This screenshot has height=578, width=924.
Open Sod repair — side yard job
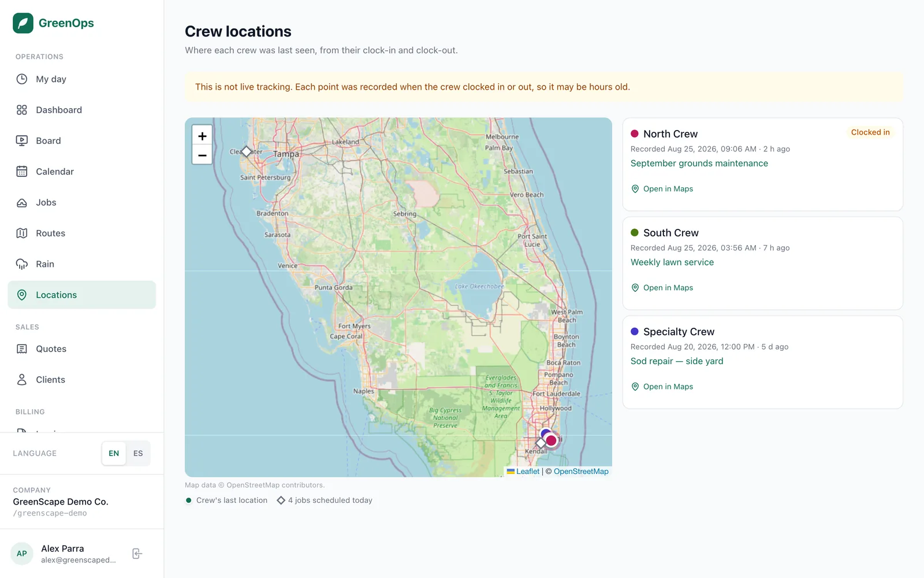coord(677,361)
